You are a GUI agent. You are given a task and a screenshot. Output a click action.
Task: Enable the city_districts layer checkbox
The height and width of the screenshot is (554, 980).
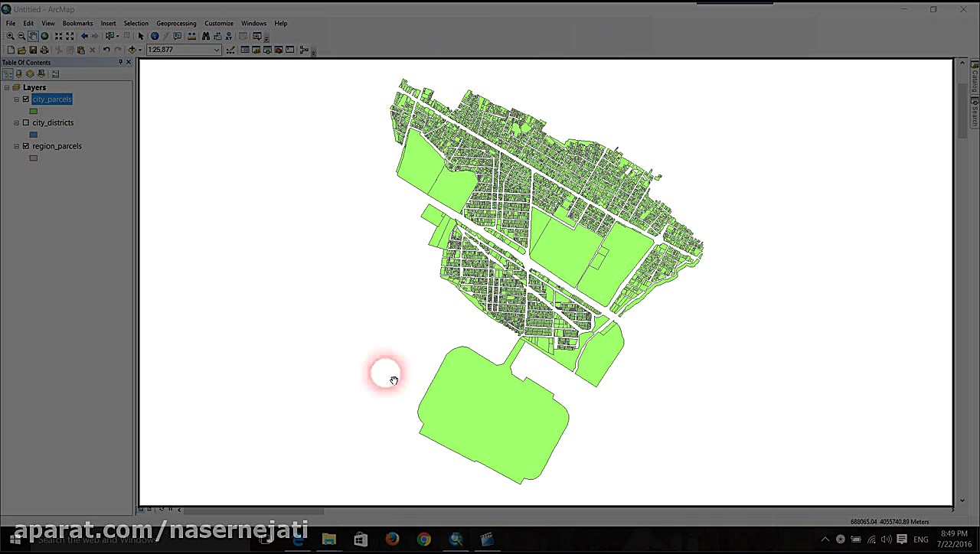tap(26, 122)
